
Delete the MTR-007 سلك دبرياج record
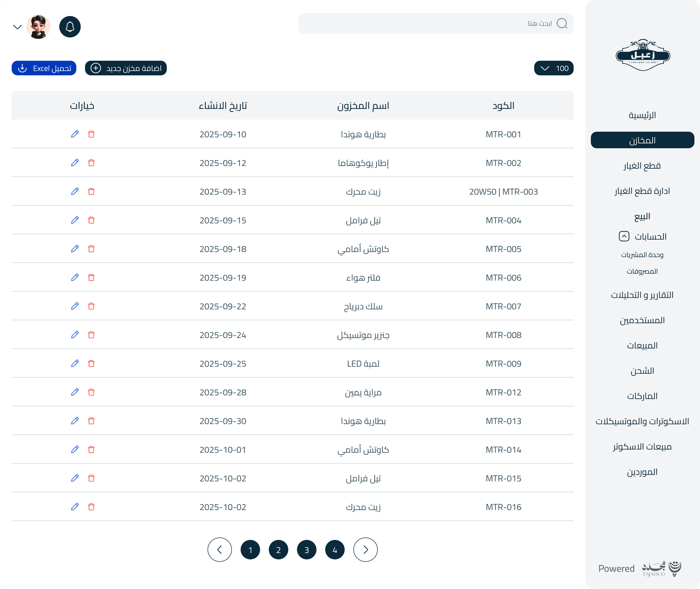coord(92,306)
